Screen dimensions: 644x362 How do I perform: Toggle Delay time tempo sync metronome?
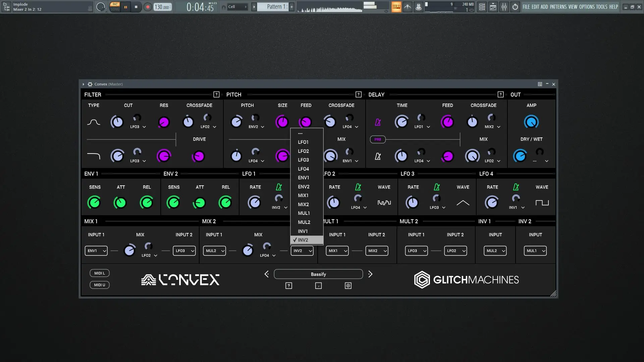tap(378, 122)
